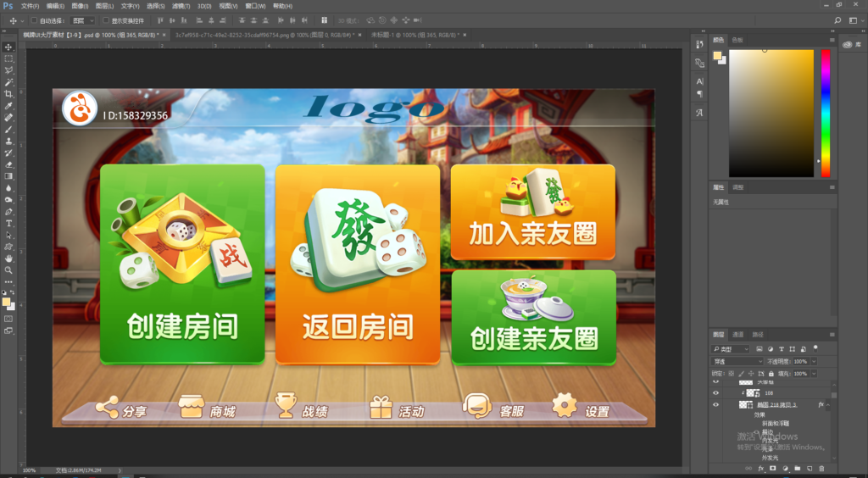
Task: Select the Crop tool
Action: 8,94
